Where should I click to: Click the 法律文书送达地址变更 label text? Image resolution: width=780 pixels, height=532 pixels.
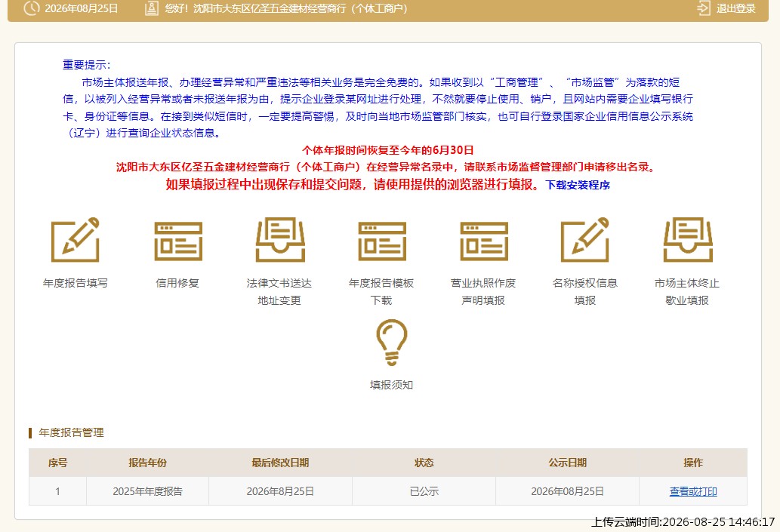point(279,292)
